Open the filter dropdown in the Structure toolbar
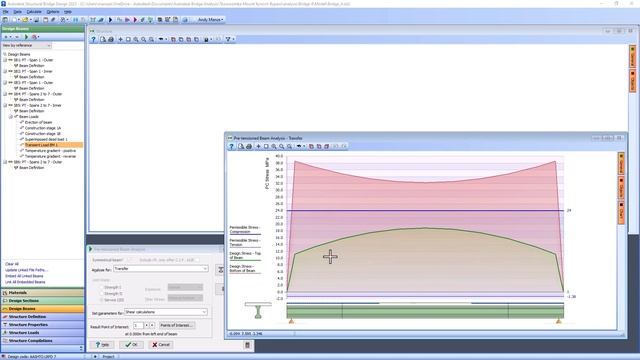Screen dimensions: 640x360 (229, 40)
